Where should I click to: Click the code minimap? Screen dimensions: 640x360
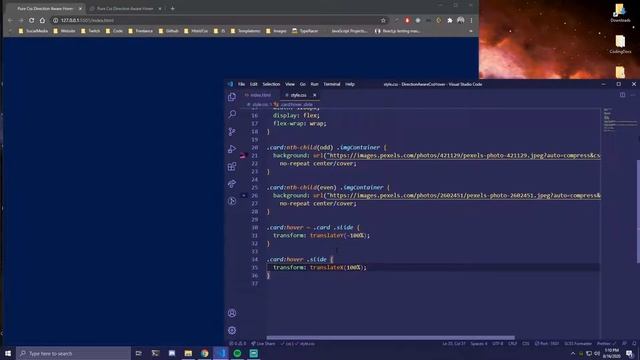click(619, 120)
